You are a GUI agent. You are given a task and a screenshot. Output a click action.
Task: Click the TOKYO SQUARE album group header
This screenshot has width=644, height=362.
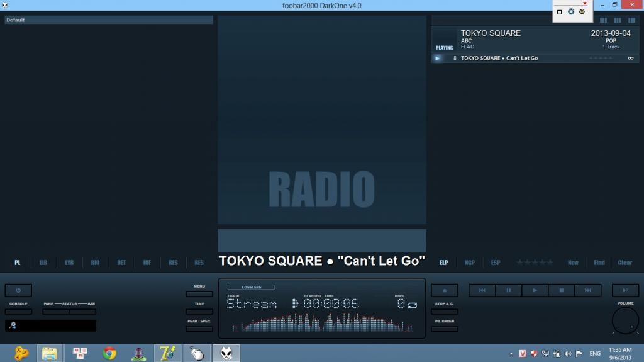535,40
